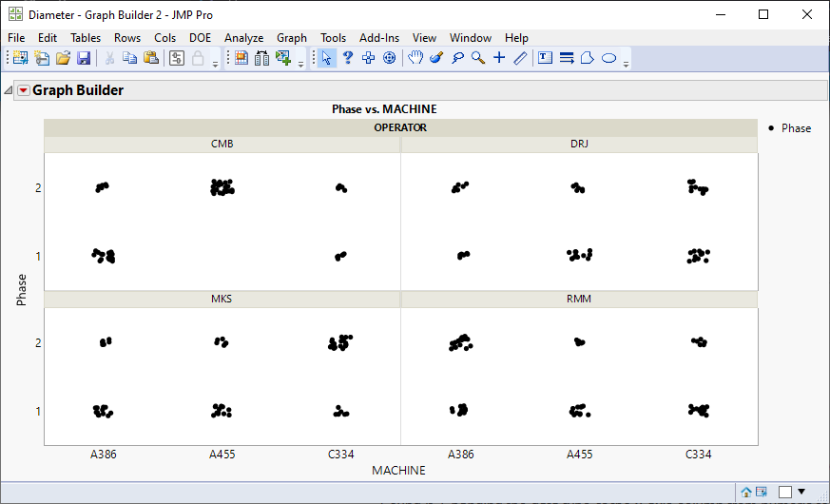
Task: Open the Window menu
Action: (471, 38)
